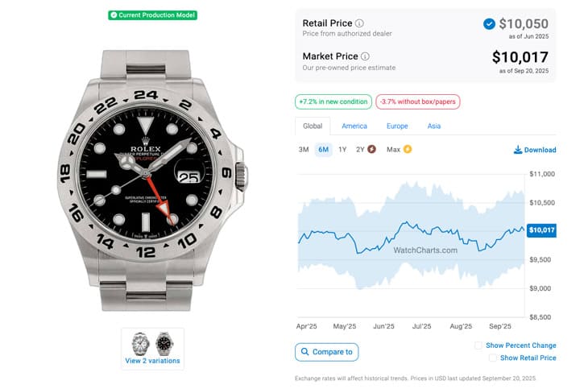Click the magnifier icon in Compare to
This screenshot has width=588, height=389.
(304, 352)
